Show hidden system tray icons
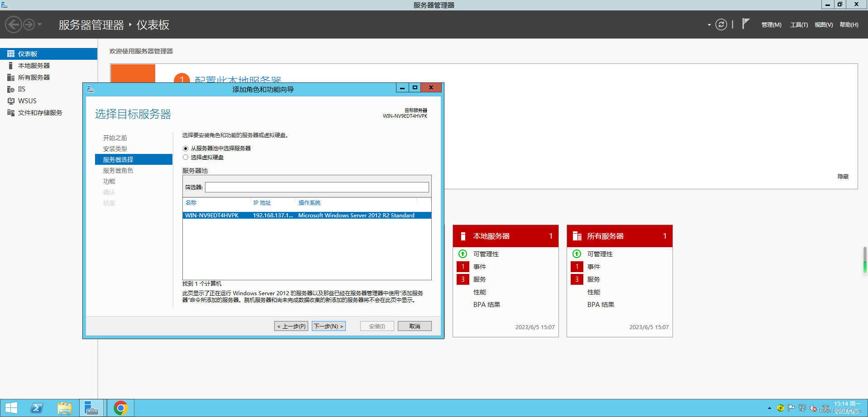This screenshot has width=868, height=417. tap(769, 408)
